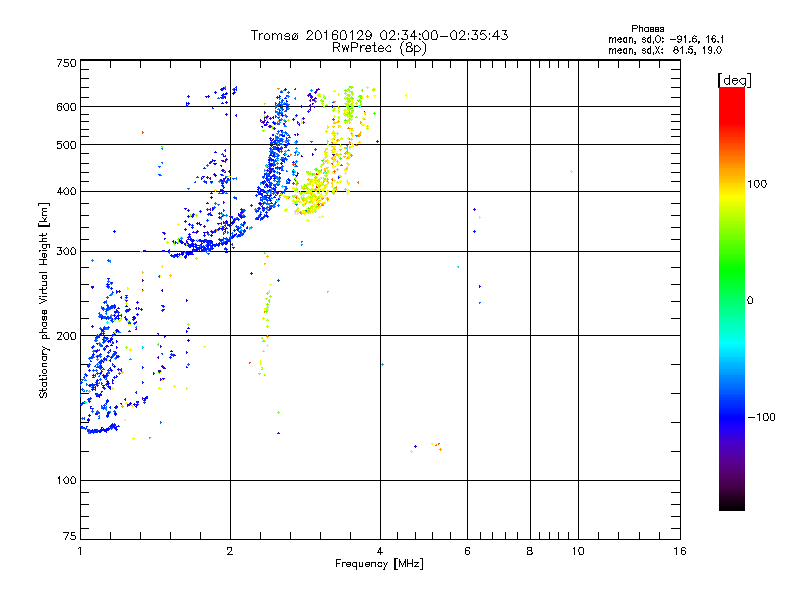Click the colorbar '100' tick label
The image size is (800, 600).
coord(757,184)
